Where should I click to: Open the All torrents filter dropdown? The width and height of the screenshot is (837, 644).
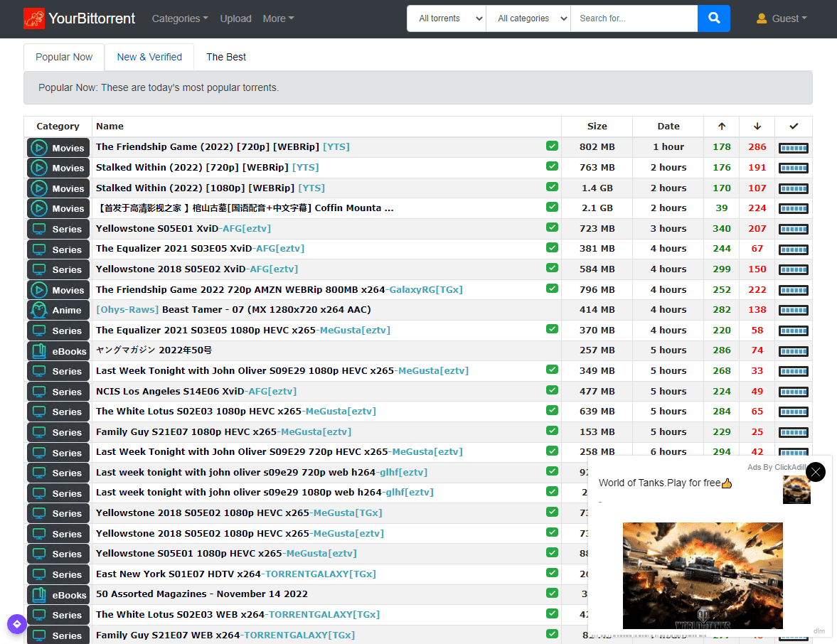tap(447, 18)
